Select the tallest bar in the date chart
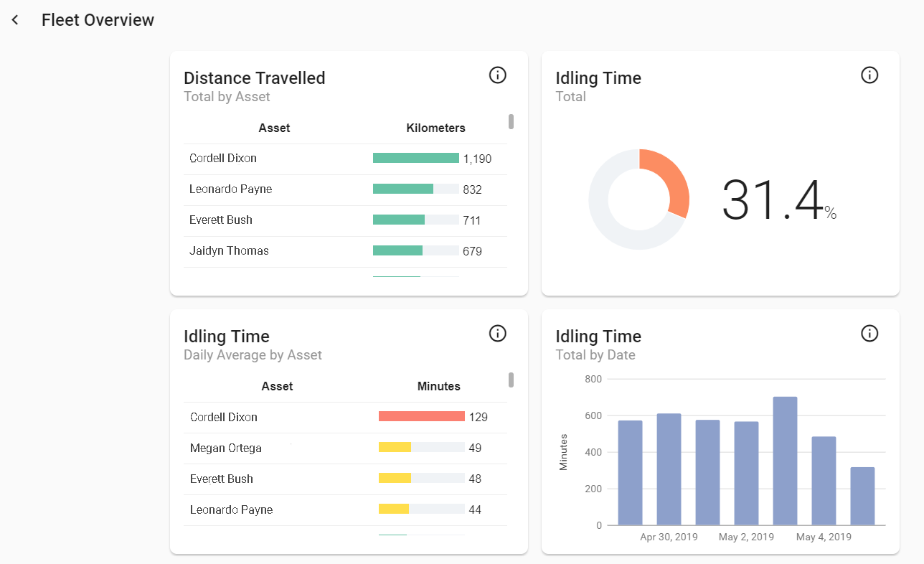Viewport: 924px width, 564px height. click(783, 459)
